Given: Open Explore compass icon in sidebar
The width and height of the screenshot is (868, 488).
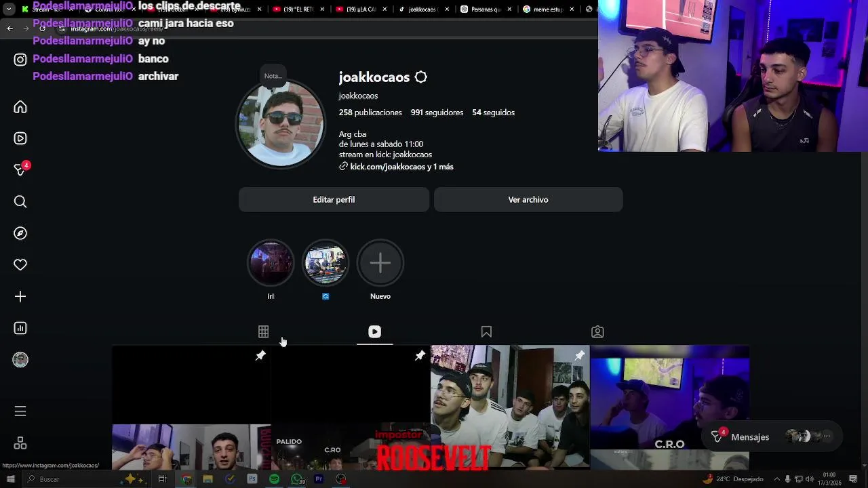Looking at the screenshot, I should [20, 233].
